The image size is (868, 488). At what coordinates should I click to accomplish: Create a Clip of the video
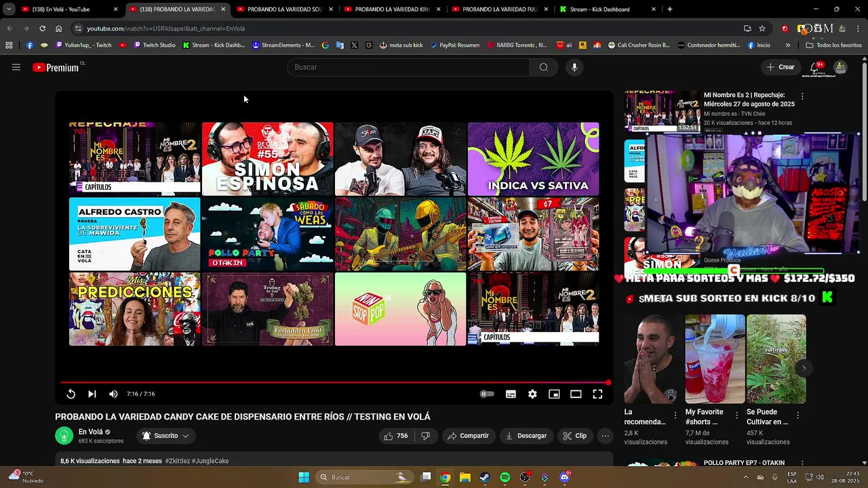tap(575, 436)
